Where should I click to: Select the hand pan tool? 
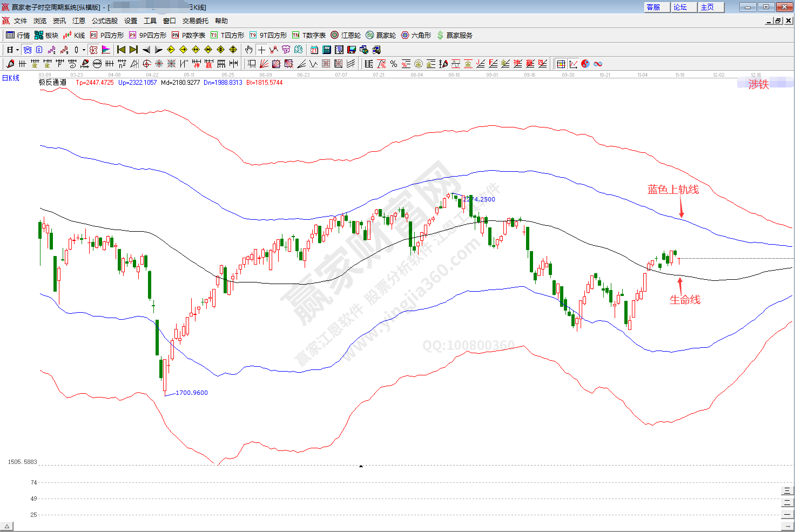(248, 50)
